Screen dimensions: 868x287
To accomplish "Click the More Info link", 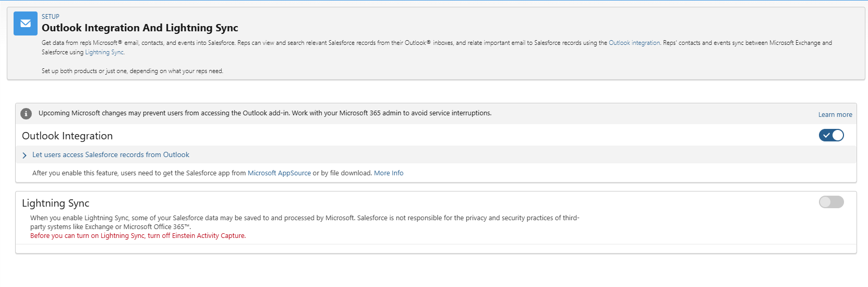I will tap(389, 173).
